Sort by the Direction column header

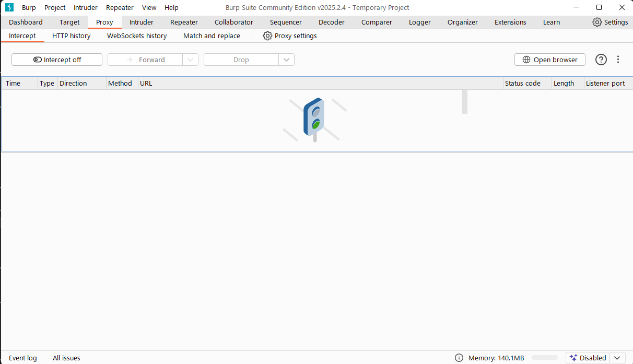[81, 83]
